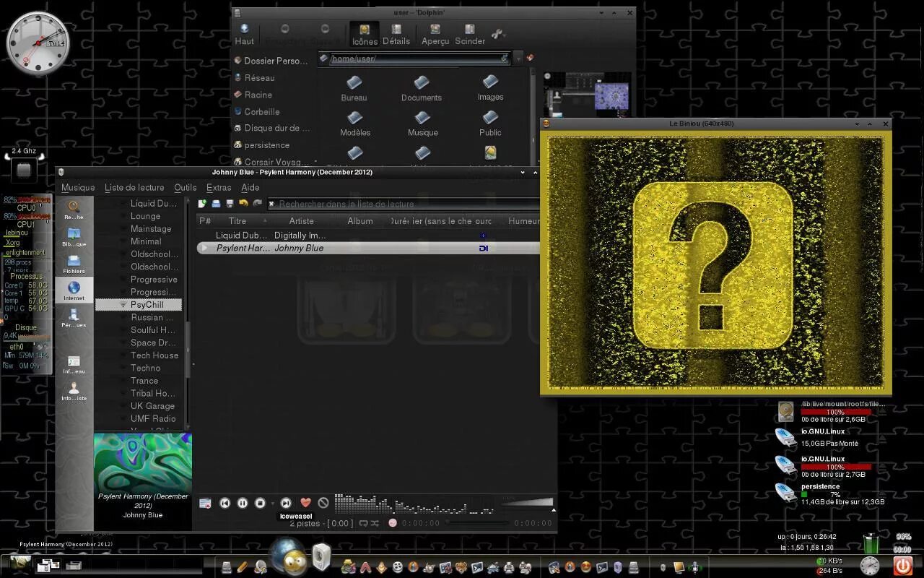Select the Périphériques sidebar tab
Image resolution: width=924 pixels, height=578 pixels.
click(x=74, y=318)
